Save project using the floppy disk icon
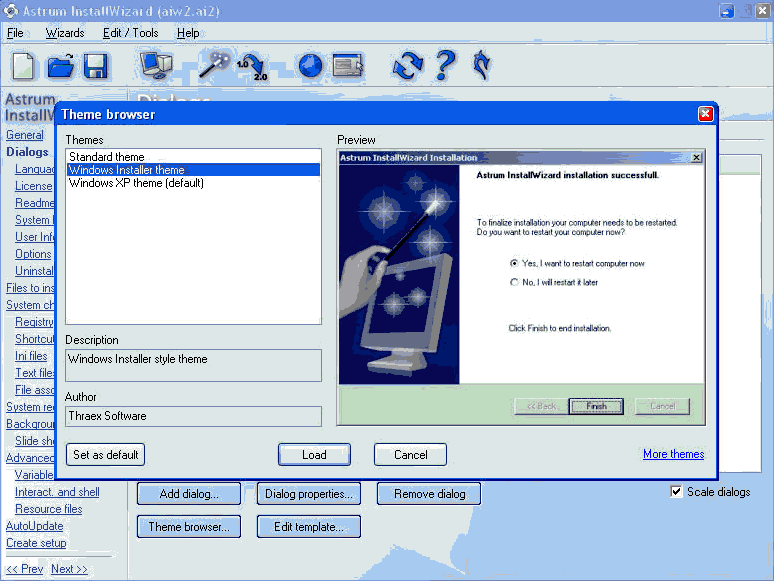The image size is (774, 581). [95, 66]
